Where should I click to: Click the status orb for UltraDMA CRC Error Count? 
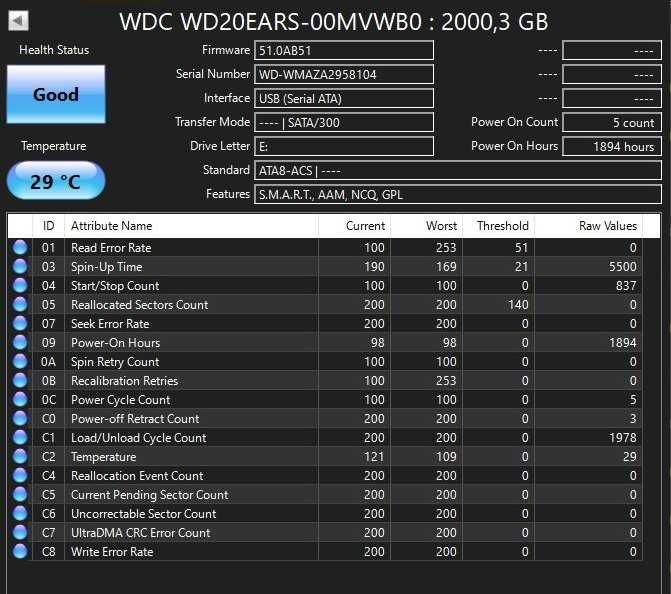point(20,532)
